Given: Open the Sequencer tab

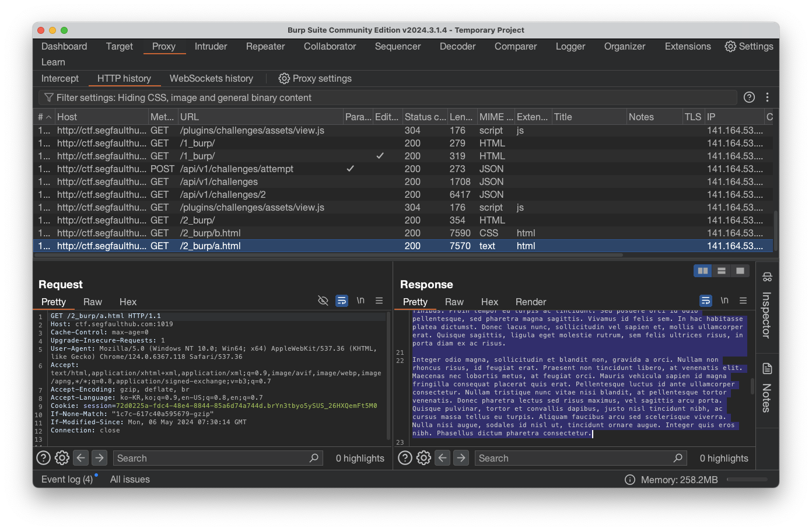Looking at the screenshot, I should (x=398, y=46).
